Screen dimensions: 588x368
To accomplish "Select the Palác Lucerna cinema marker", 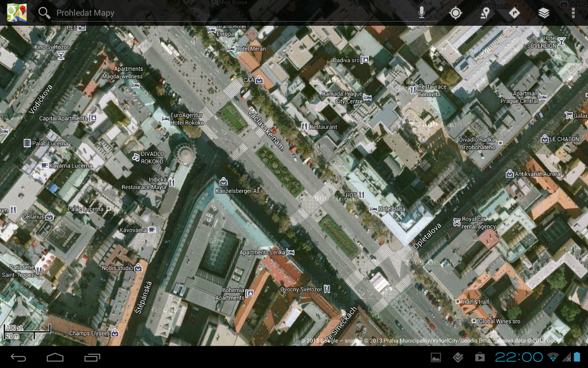I will [27, 143].
